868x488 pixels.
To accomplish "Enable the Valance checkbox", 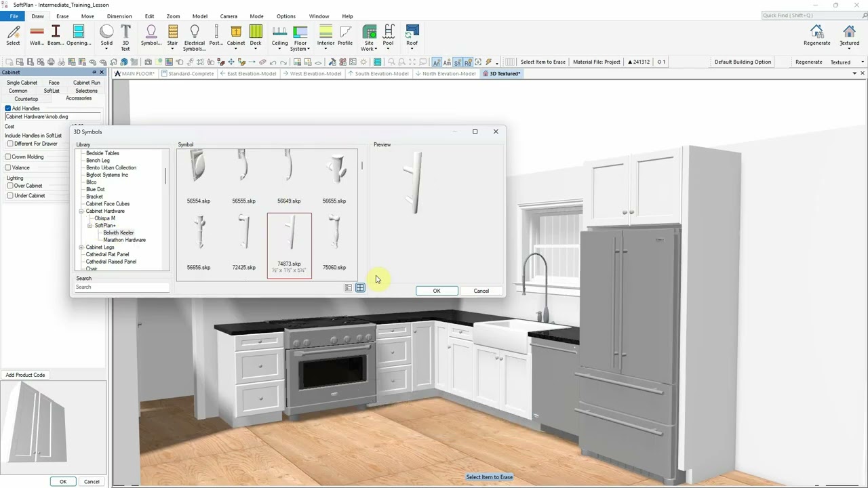I will [7, 167].
